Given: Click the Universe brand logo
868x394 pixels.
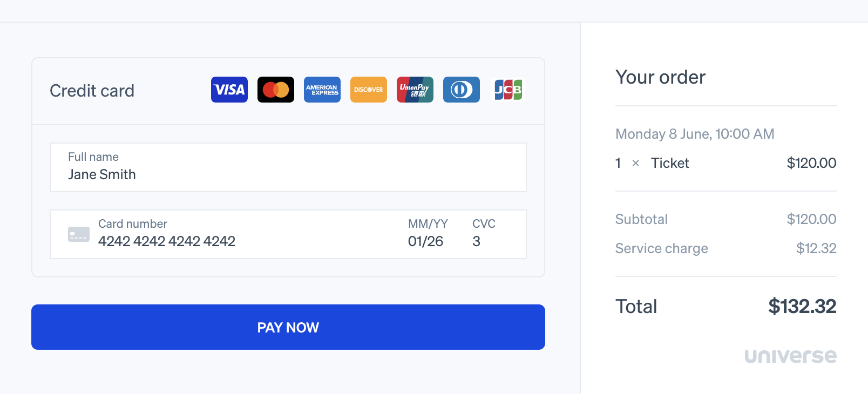Looking at the screenshot, I should point(790,356).
